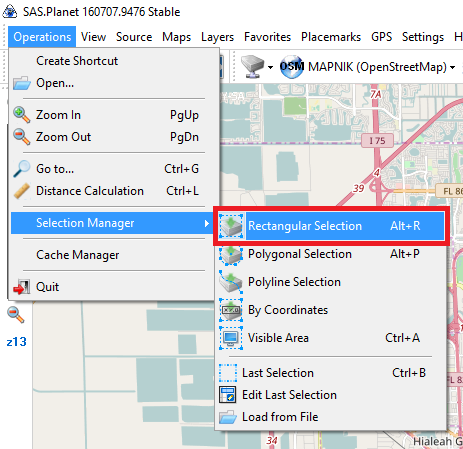This screenshot has width=463, height=449.
Task: Click the Hialeah place label on map
Action: [x=438, y=442]
